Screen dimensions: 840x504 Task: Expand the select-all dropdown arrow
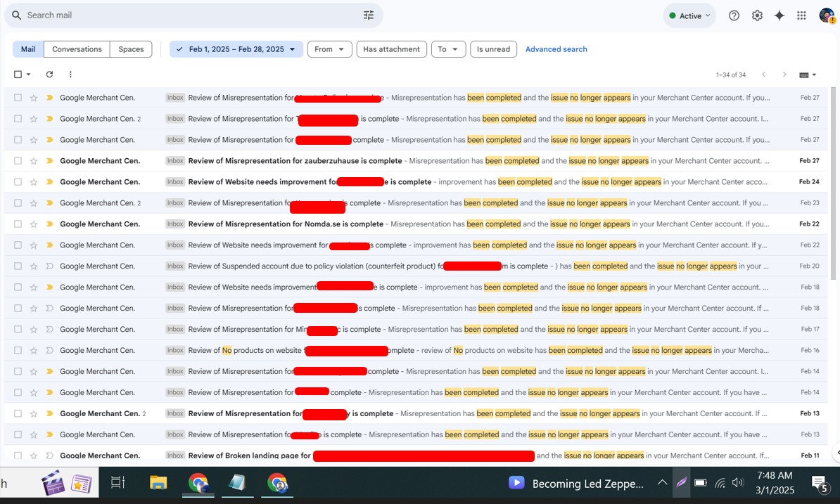coord(28,75)
